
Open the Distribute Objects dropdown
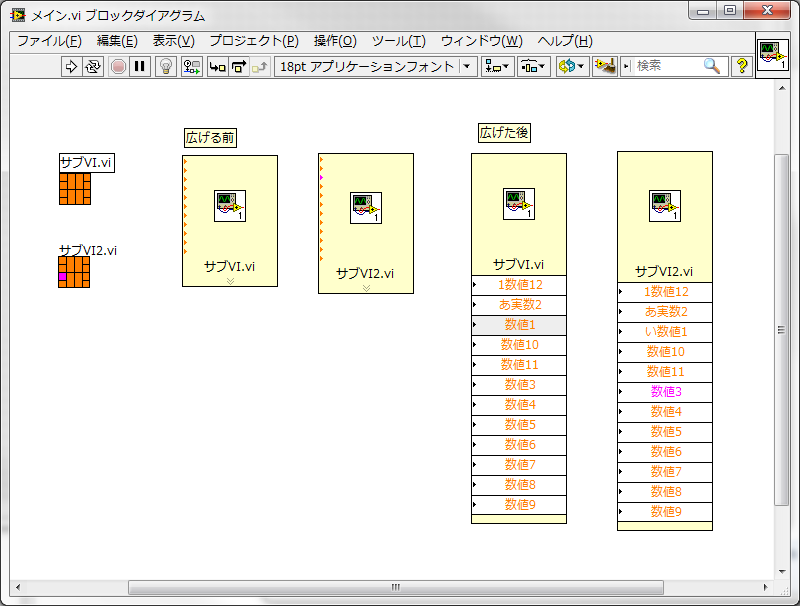534,66
